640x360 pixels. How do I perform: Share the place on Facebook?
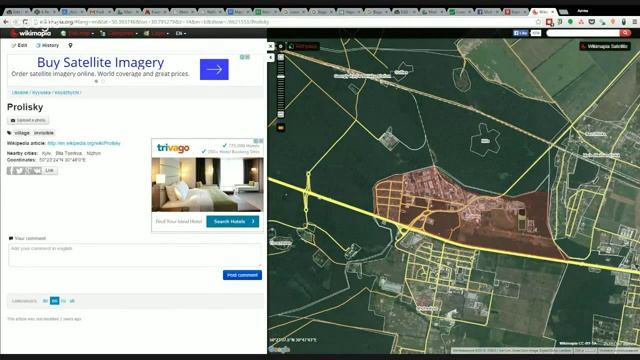coord(11,171)
